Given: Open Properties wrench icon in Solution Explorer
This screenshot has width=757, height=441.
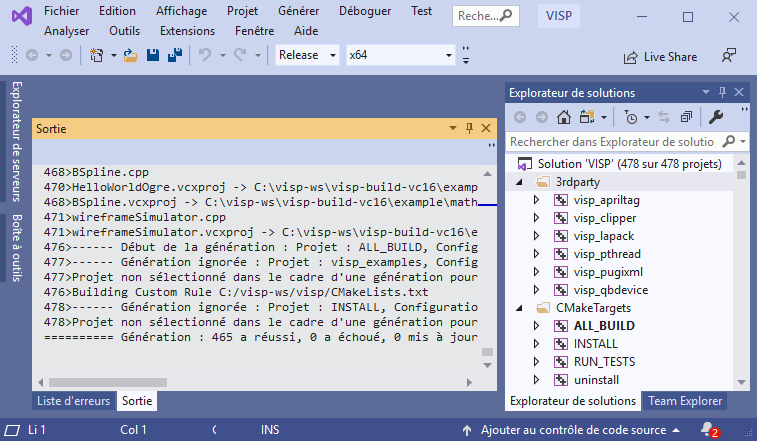Looking at the screenshot, I should point(715,117).
